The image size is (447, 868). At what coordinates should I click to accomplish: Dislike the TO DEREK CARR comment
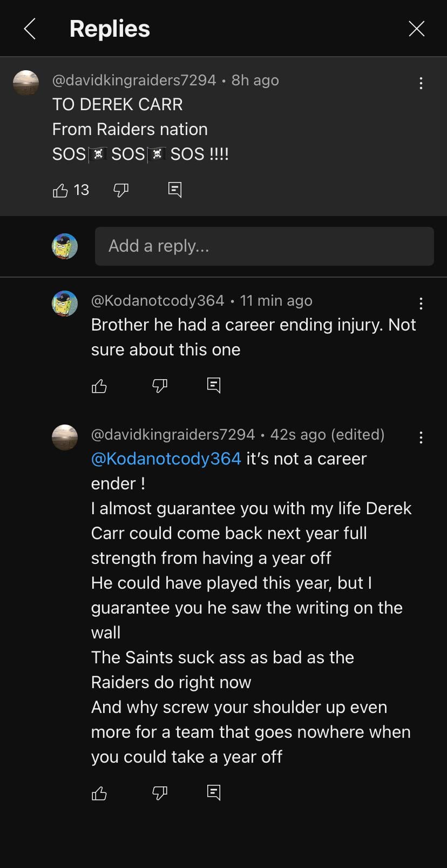[x=121, y=190]
